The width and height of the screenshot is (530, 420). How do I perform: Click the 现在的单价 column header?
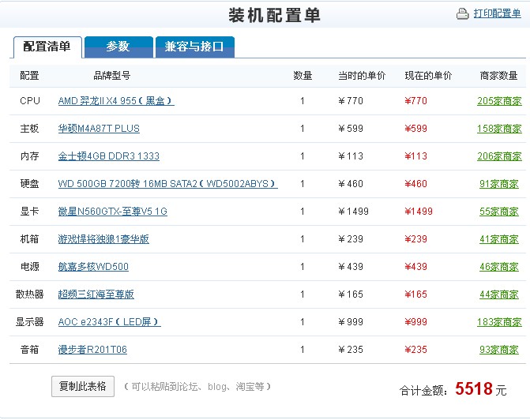pos(428,75)
